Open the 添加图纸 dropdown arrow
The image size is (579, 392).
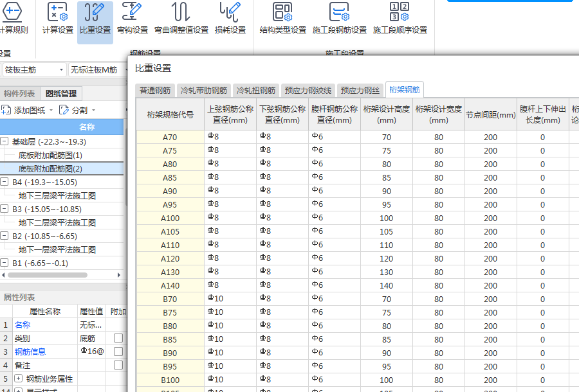point(51,111)
